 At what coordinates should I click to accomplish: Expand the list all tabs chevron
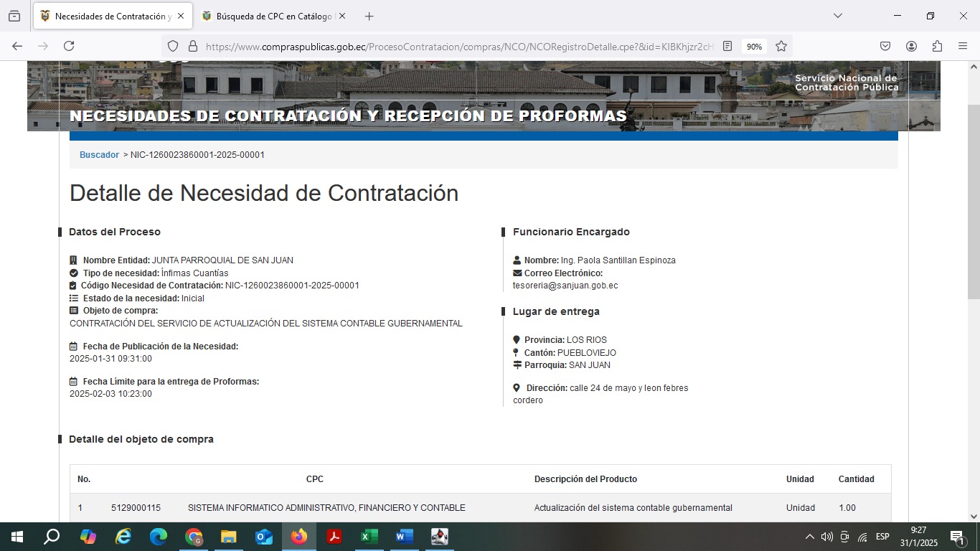point(837,16)
